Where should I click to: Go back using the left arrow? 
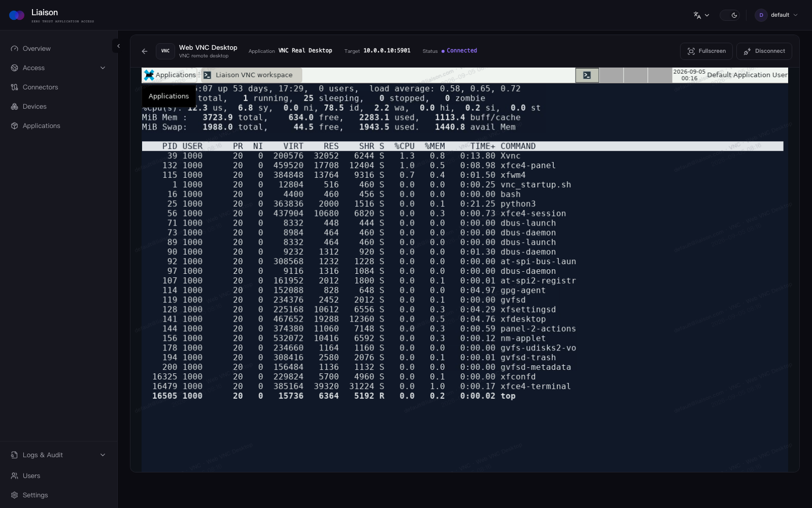[145, 51]
